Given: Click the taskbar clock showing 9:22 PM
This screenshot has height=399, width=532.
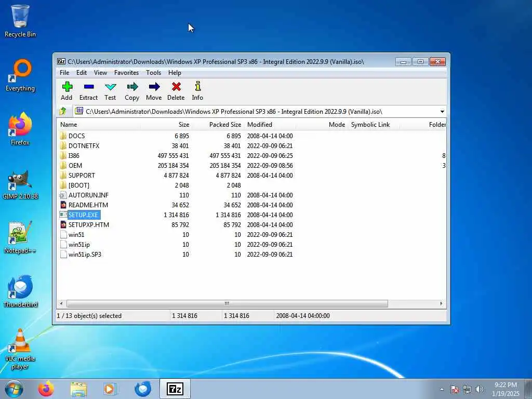Looking at the screenshot, I should (506, 389).
